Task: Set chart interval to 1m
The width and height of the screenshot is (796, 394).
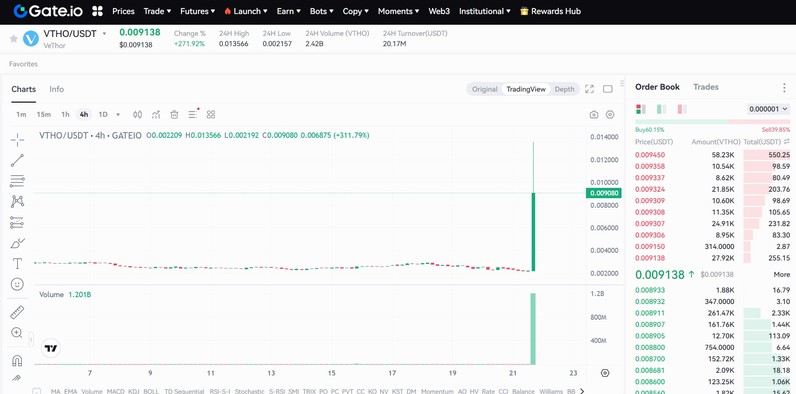Action: coord(21,114)
